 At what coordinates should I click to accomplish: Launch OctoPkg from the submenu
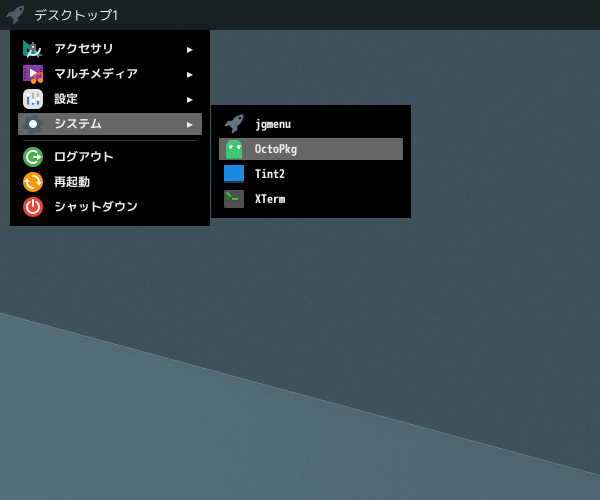coord(311,149)
